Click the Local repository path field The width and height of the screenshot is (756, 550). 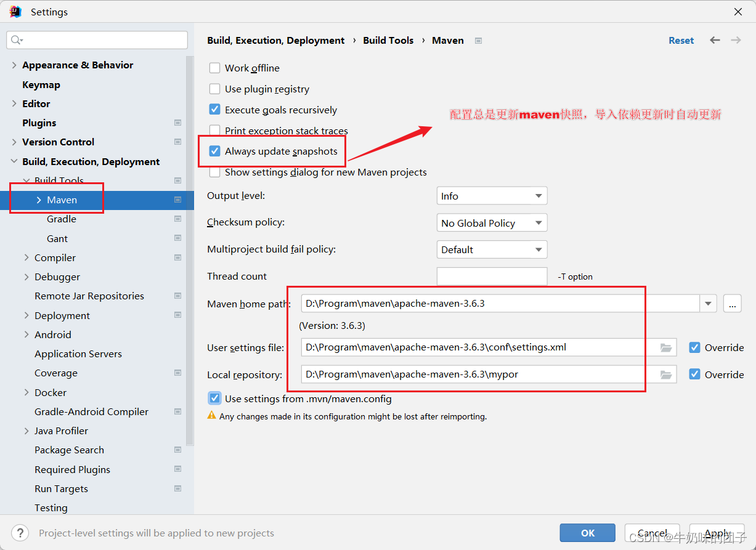coord(489,374)
